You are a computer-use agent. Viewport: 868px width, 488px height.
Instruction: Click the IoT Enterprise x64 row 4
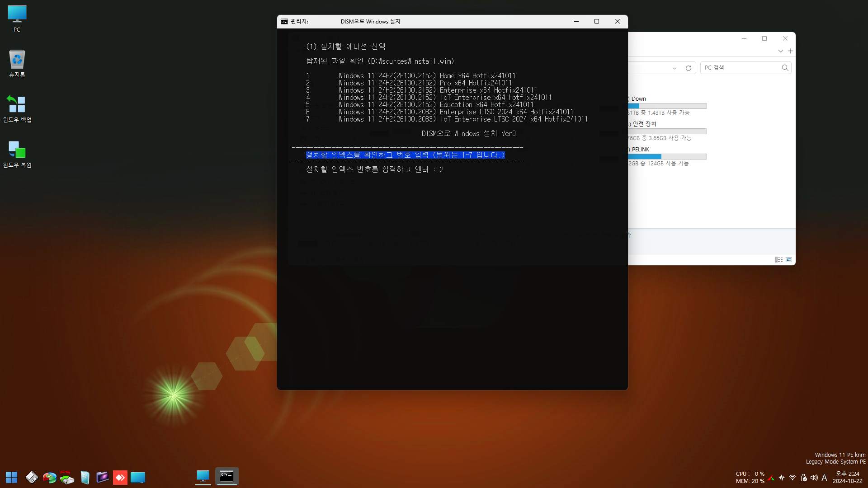click(429, 98)
